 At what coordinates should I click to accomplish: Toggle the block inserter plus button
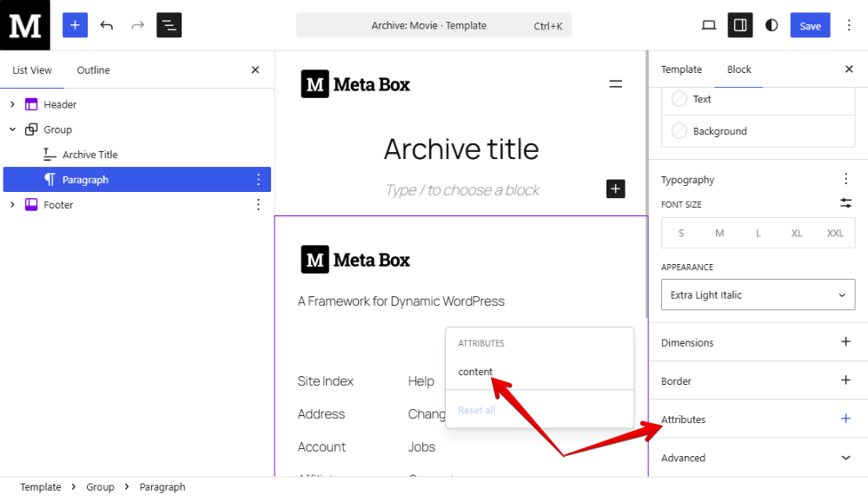(75, 25)
